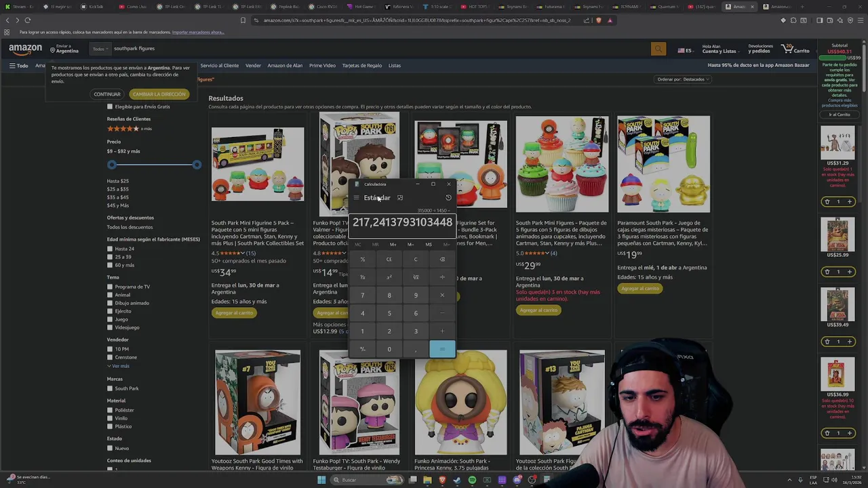Click the Amazon search input field
The height and width of the screenshot is (488, 868).
[x=380, y=49]
